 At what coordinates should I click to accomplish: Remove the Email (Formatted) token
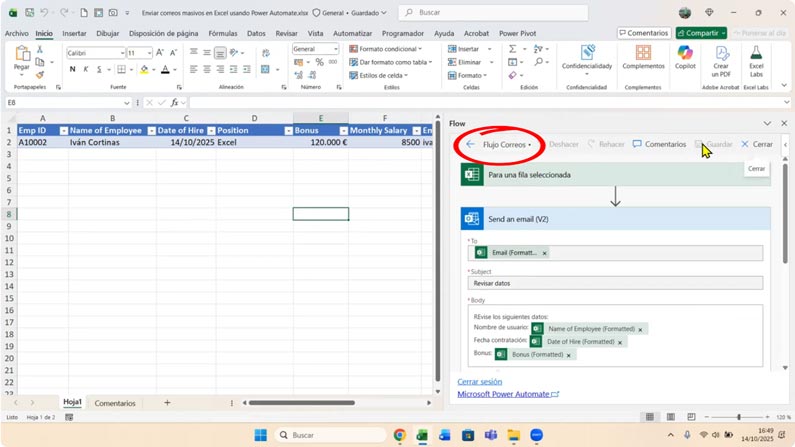click(545, 253)
